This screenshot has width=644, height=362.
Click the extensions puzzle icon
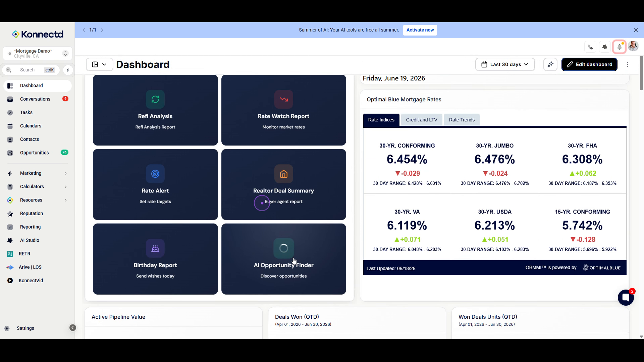(x=605, y=47)
